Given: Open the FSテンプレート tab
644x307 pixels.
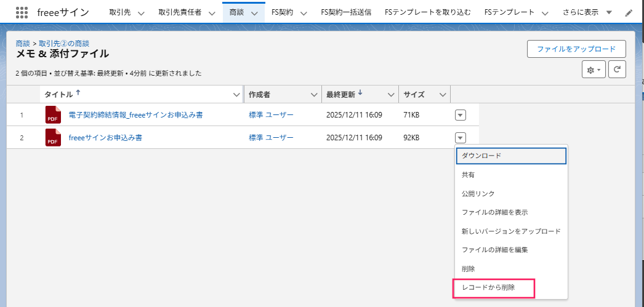Looking at the screenshot, I should click(510, 12).
